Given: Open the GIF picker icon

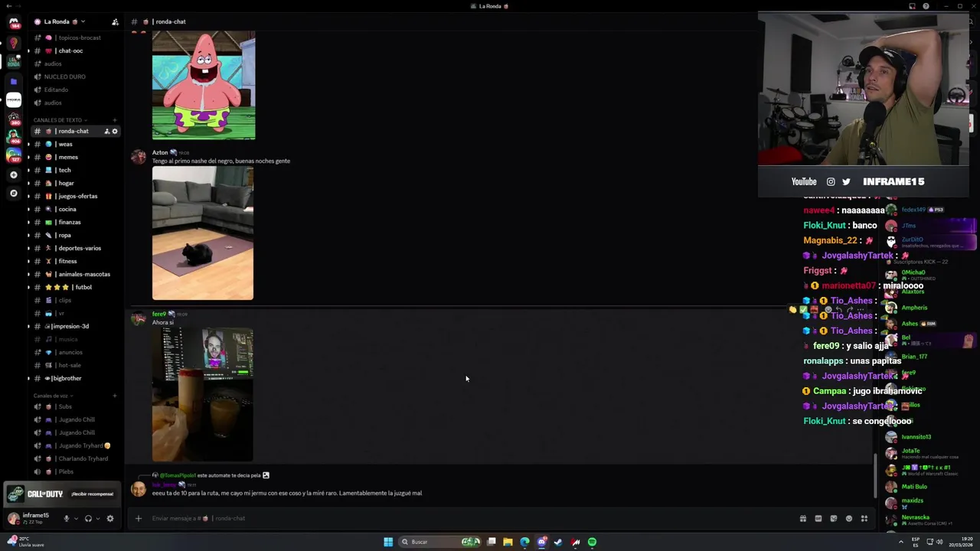Looking at the screenshot, I should tap(818, 518).
